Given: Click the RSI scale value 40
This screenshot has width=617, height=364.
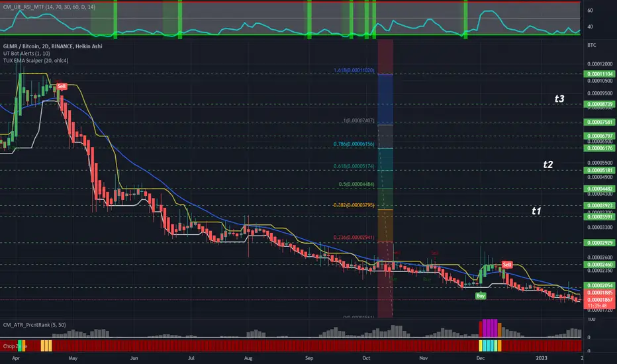Looking at the screenshot, I should pos(590,26).
